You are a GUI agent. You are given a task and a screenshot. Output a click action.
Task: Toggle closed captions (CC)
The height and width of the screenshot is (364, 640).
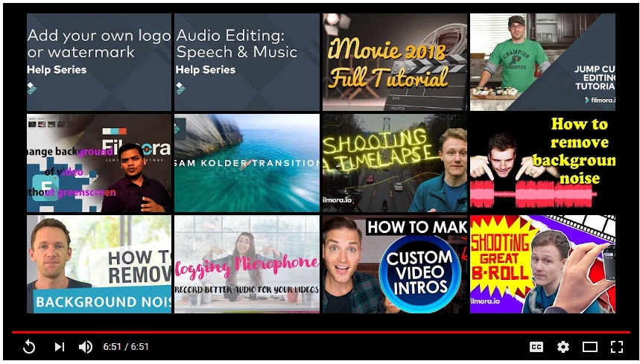click(x=536, y=347)
